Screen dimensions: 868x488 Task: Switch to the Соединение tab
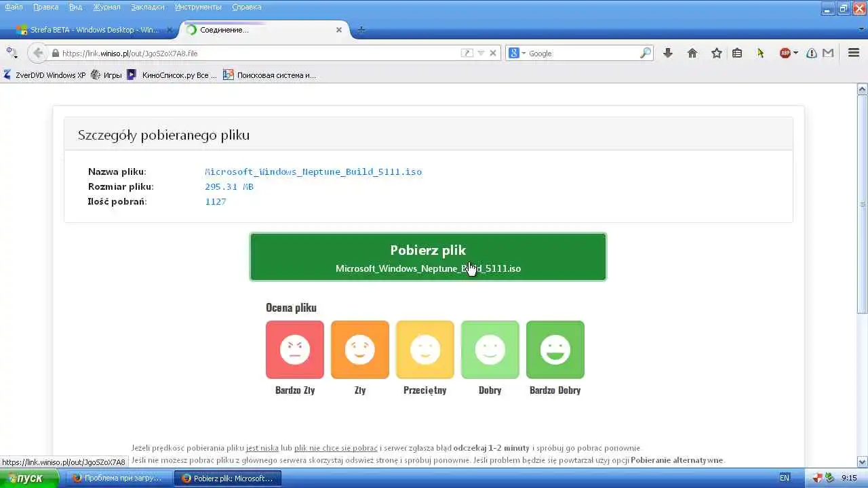point(266,30)
